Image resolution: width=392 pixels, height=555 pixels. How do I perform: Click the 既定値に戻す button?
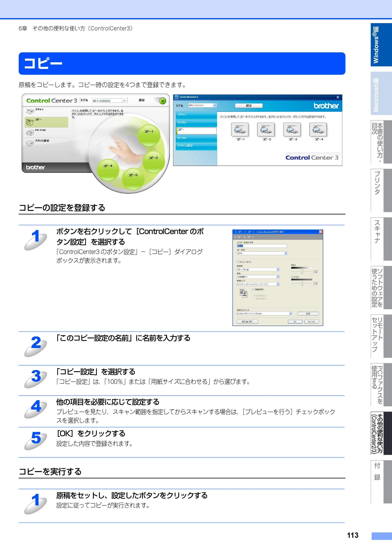(247, 322)
